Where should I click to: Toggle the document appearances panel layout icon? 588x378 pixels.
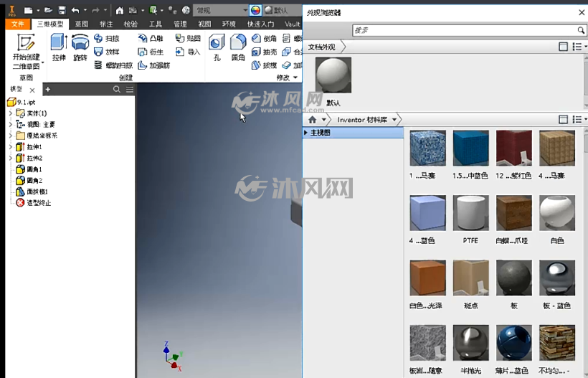pos(563,47)
